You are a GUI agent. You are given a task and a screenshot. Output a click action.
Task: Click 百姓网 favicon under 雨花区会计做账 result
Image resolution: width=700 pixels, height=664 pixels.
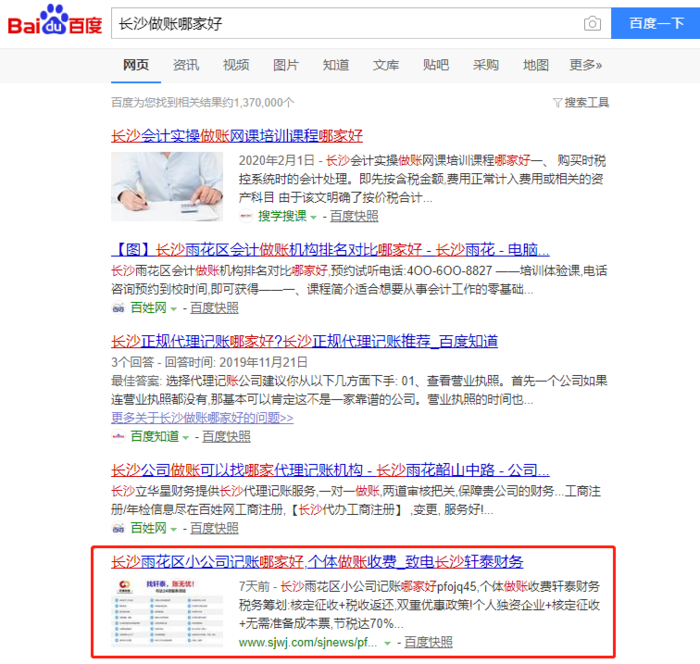(118, 308)
